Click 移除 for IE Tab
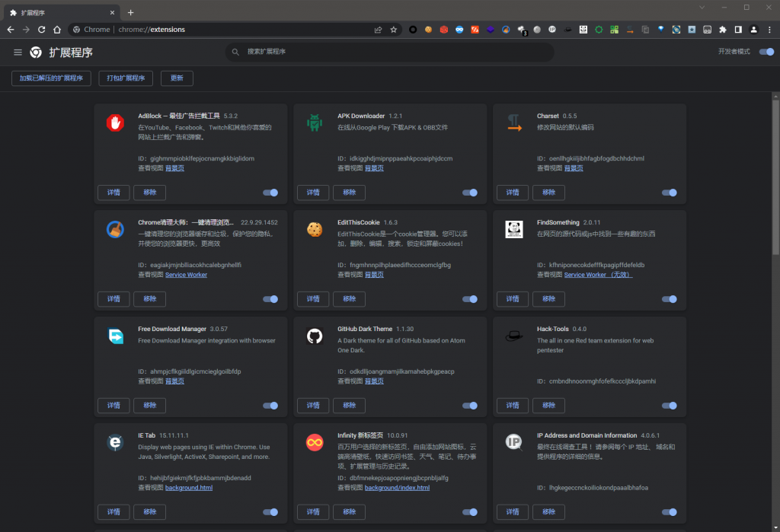Screen dimensions: 780x532 pos(150,511)
